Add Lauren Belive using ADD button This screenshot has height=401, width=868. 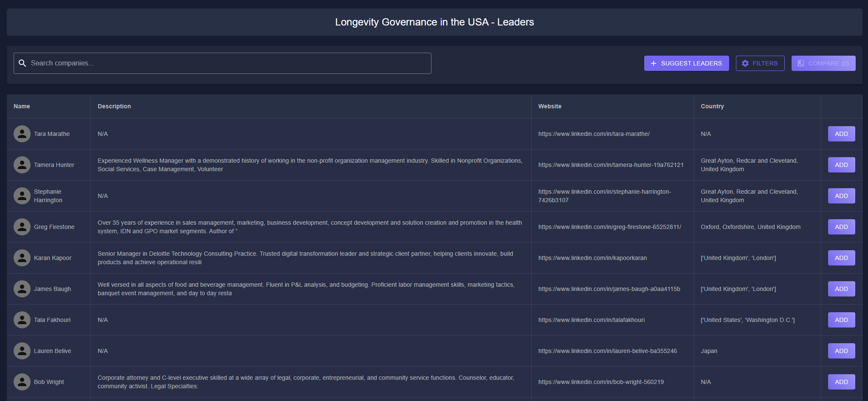tap(841, 351)
